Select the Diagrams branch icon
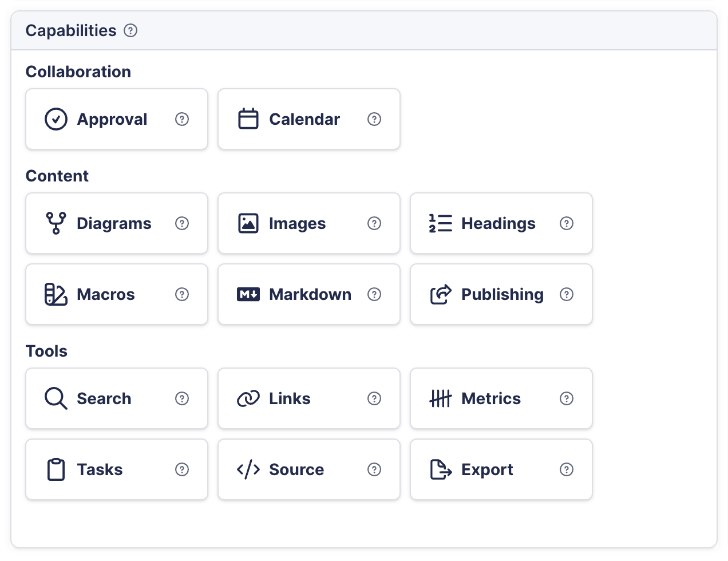This screenshot has height=561, width=728. point(56,223)
